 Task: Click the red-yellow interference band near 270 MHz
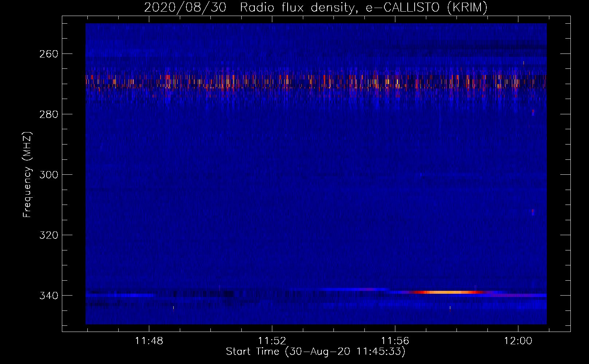(316, 82)
